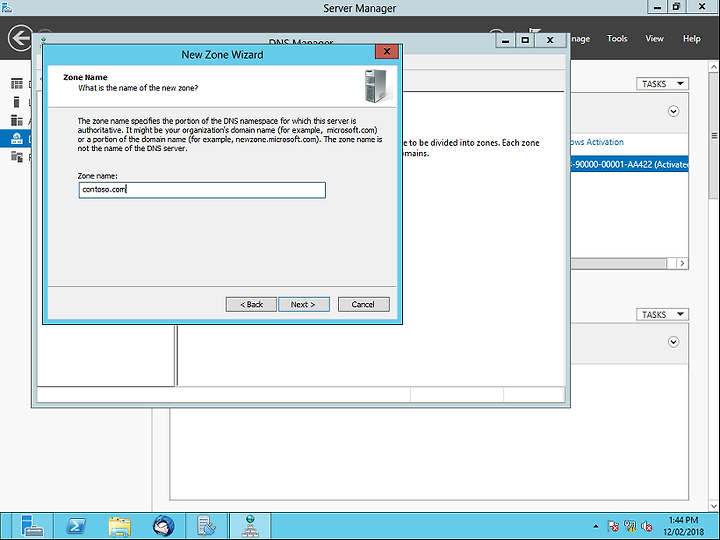Open Thunderbird from the taskbar
This screenshot has width=720, height=540.
tap(163, 526)
